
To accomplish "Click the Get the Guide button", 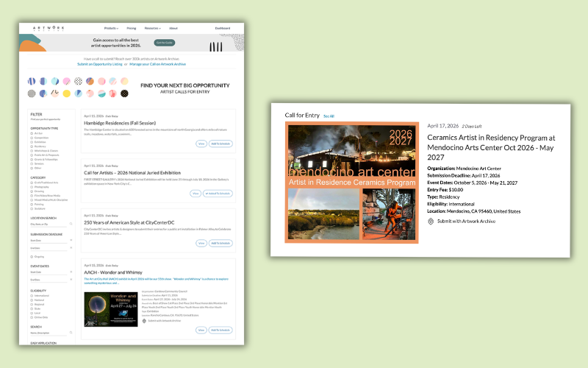I will [x=164, y=43].
